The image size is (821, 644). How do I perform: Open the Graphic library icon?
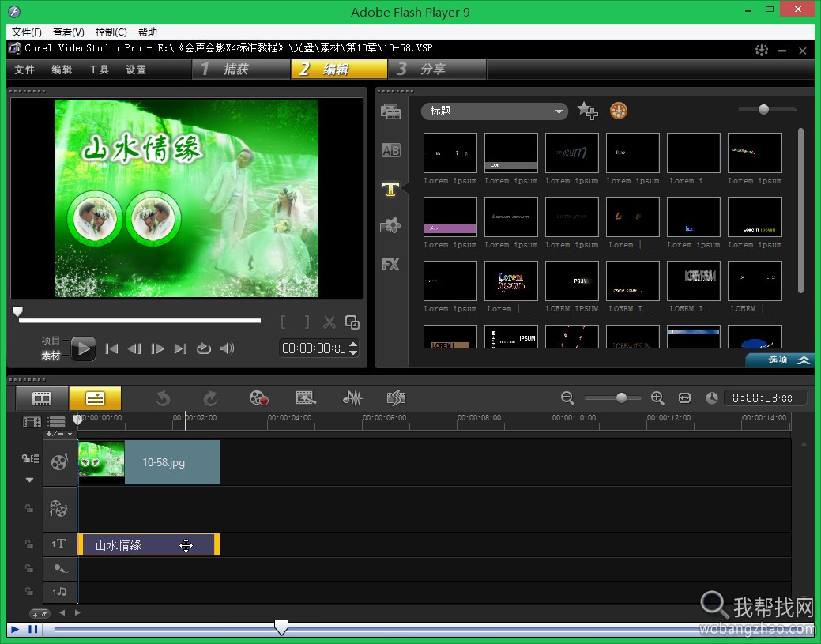point(390,226)
